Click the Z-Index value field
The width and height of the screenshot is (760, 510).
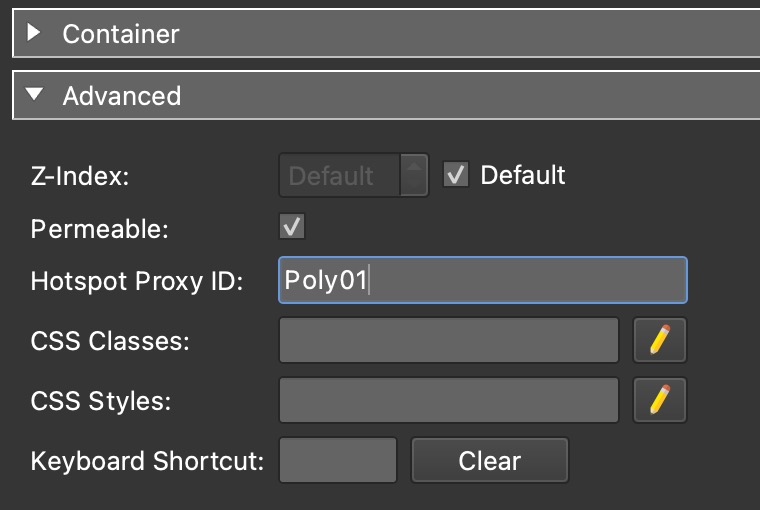tap(339, 176)
